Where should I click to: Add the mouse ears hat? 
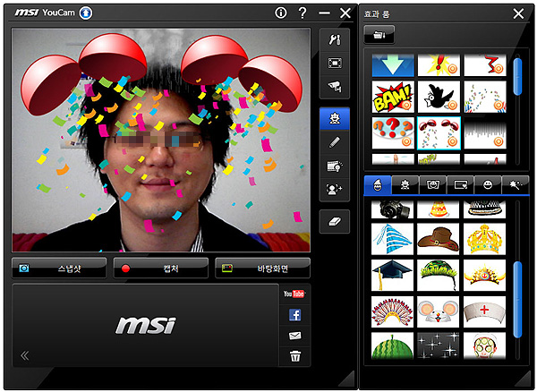tap(438, 311)
